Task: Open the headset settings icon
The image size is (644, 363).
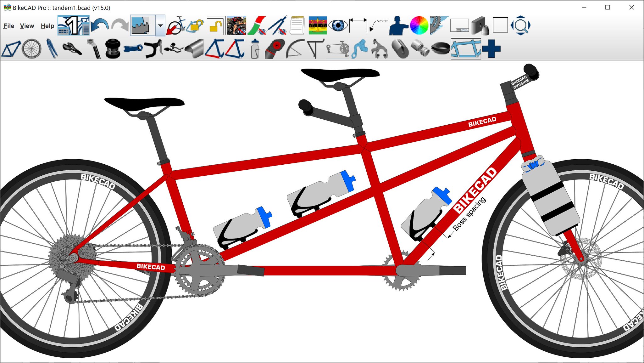Action: point(113,49)
